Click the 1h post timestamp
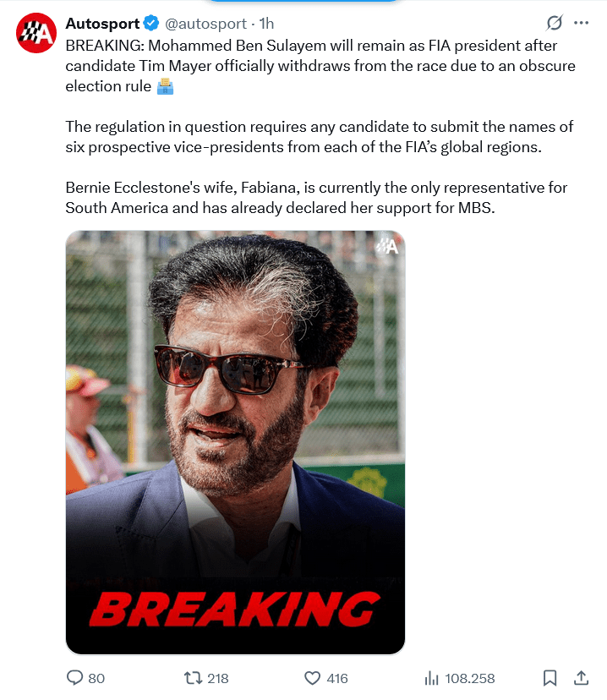607x700 pixels. click(266, 23)
